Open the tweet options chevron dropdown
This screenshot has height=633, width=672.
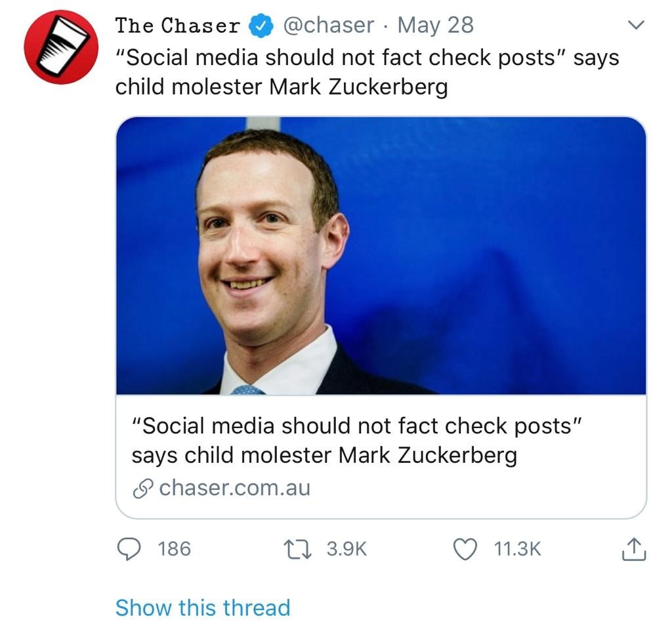[x=634, y=26]
